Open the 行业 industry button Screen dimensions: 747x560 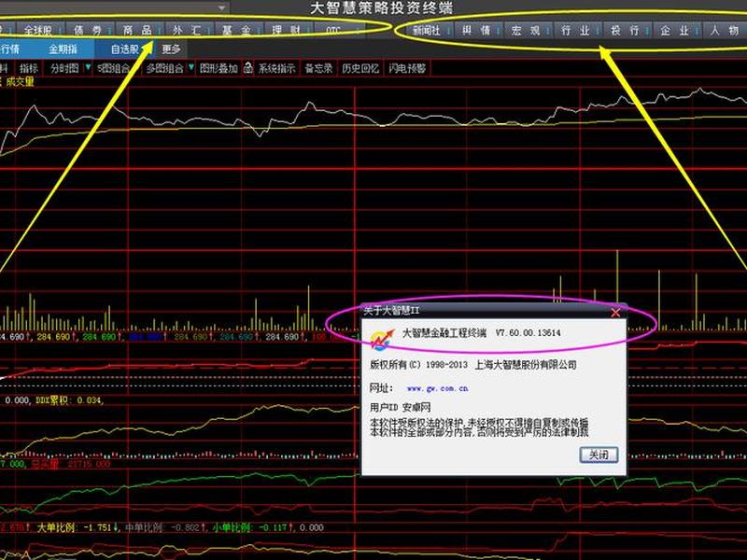[x=576, y=31]
